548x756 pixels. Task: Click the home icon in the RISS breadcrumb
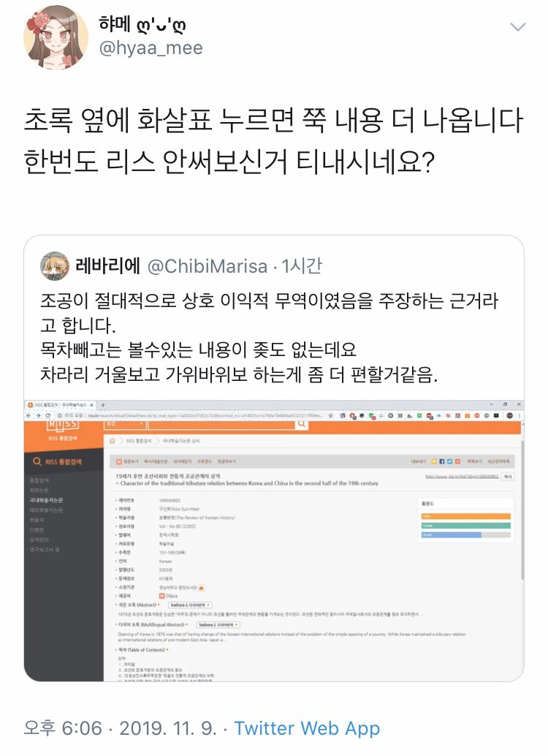113,441
